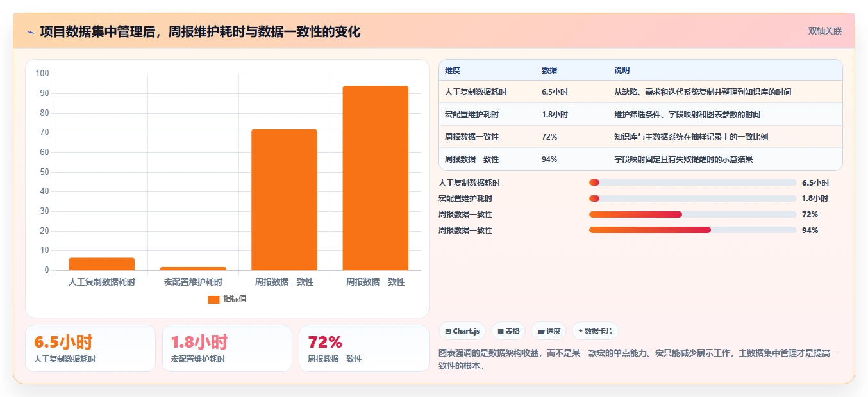Click the 1.8小时 table cell
The width and height of the screenshot is (868, 397).
point(555,115)
